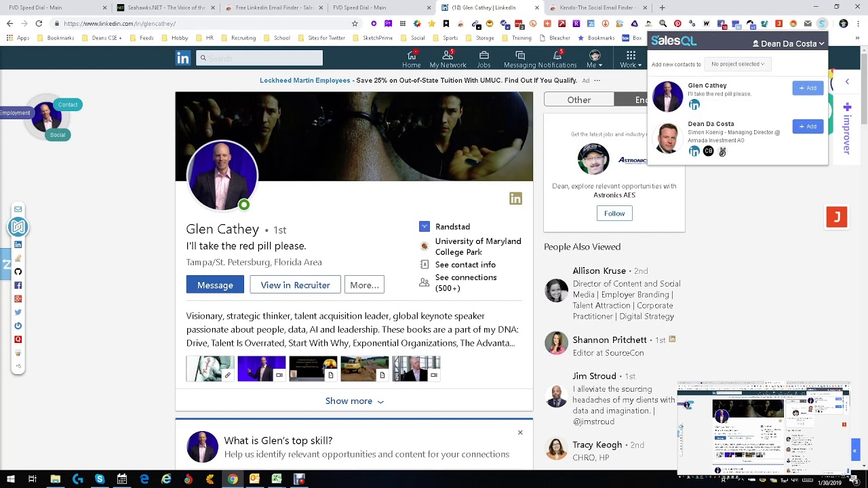This screenshot has width=868, height=488.
Task: Open the Sites for Twitter bookmarks folder
Action: (321, 38)
